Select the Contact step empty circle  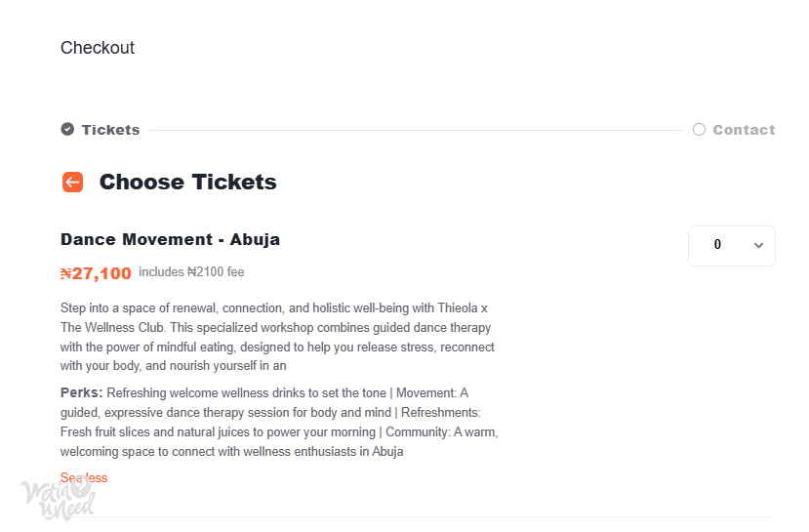(x=699, y=130)
